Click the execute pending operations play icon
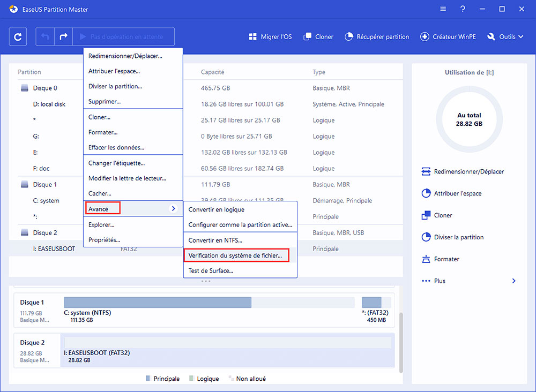This screenshot has height=392, width=536. [x=83, y=36]
